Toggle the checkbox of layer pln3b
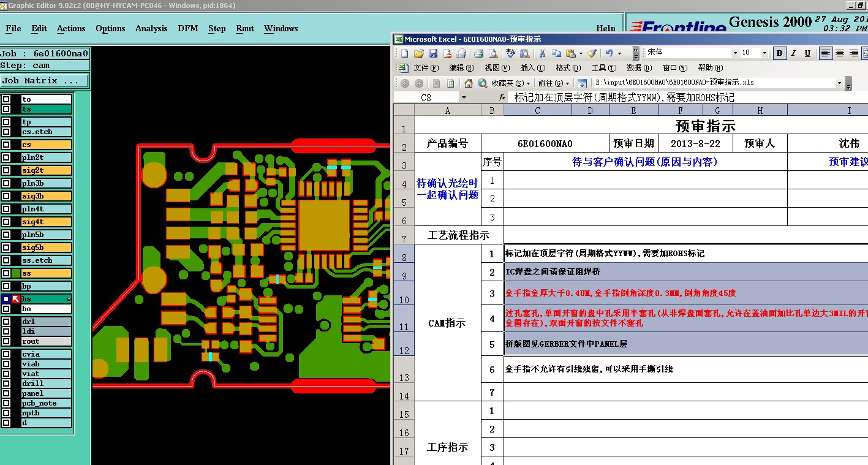 click(6, 183)
